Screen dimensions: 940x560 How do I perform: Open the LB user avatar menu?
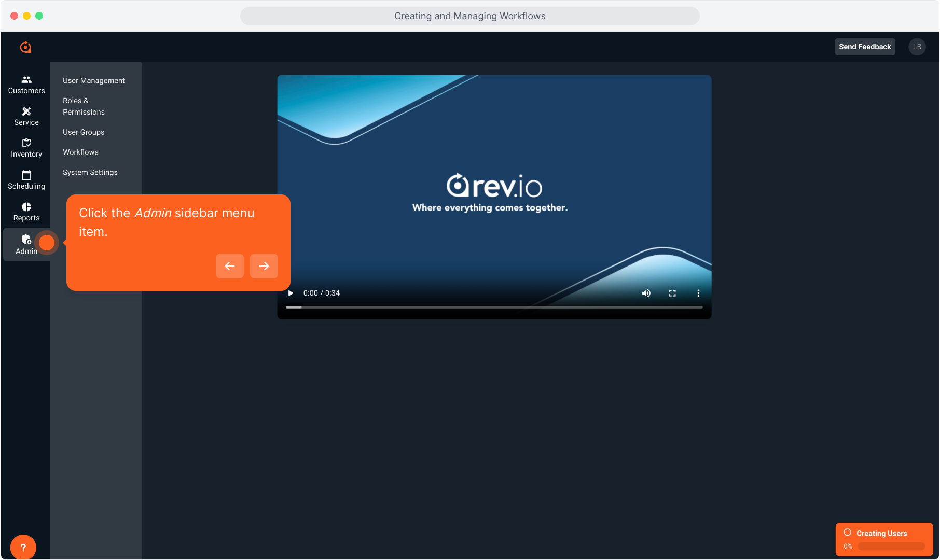click(917, 47)
